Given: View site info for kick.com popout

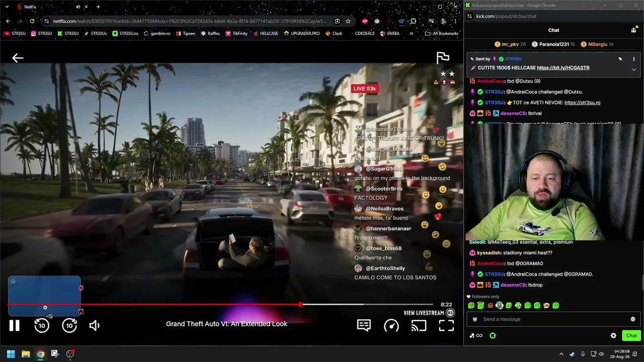Looking at the screenshot, I should click(x=469, y=16).
